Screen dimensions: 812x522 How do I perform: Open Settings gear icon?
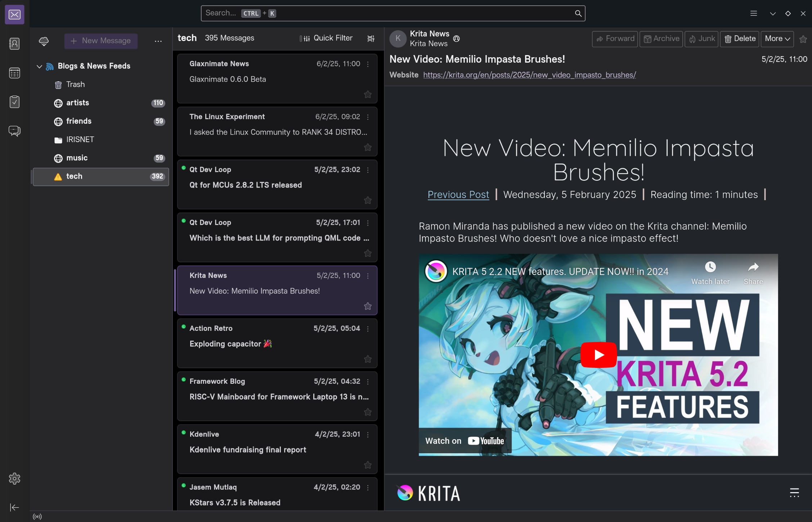(x=14, y=478)
